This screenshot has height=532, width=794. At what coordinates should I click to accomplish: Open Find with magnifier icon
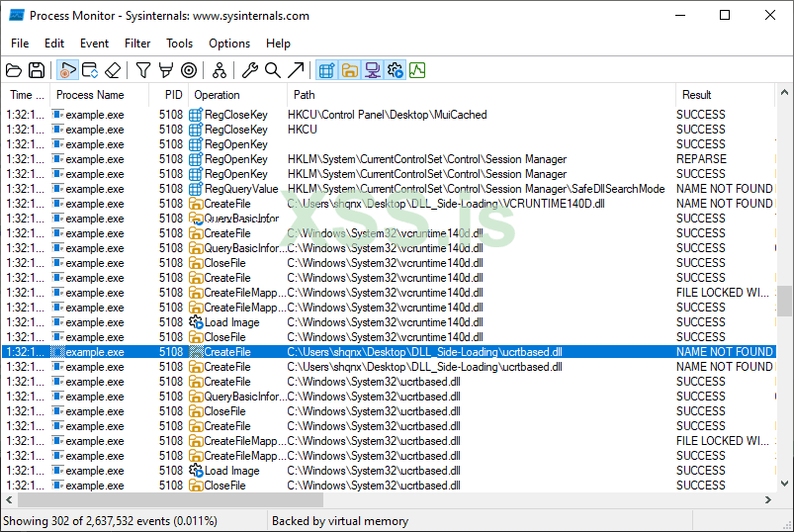[273, 70]
